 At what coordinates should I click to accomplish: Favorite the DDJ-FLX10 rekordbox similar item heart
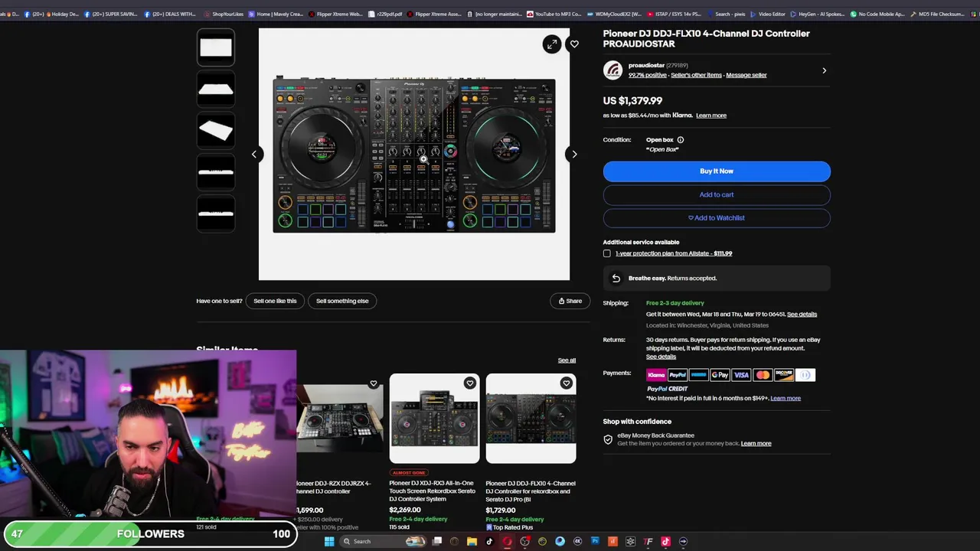[x=566, y=383]
